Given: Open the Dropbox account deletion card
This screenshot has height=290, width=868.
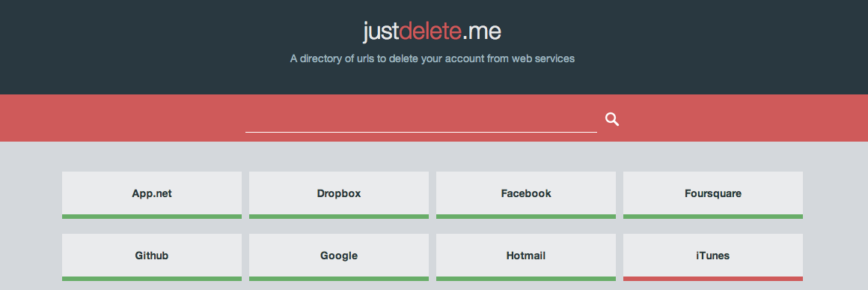Looking at the screenshot, I should 339,193.
